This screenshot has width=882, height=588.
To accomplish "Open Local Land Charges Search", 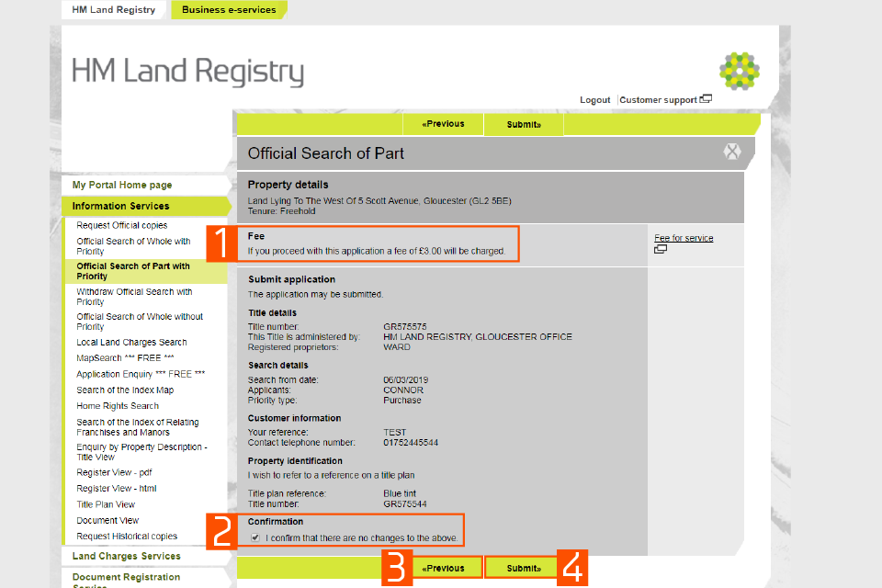I will pyautogui.click(x=131, y=342).
